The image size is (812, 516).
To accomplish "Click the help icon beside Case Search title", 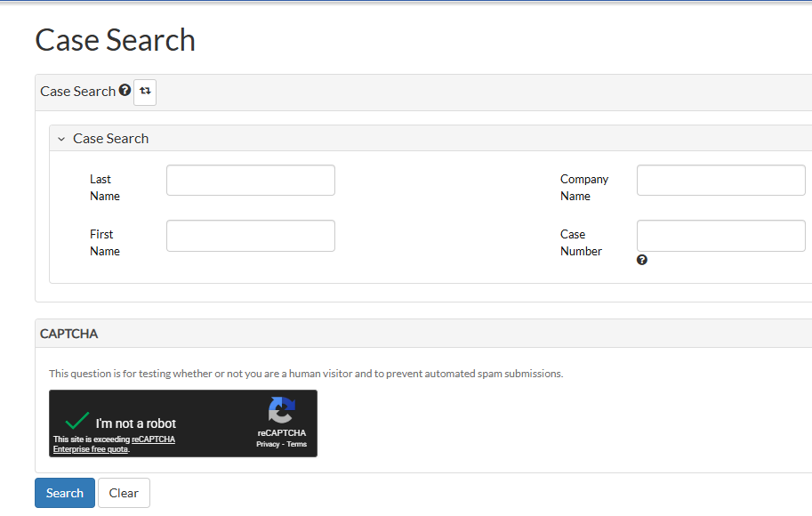I will (x=125, y=91).
